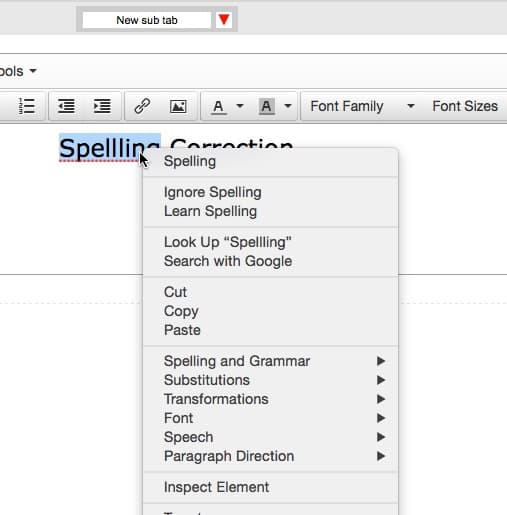The image size is (507, 515).
Task: Open the Font Family dropdown
Action: (362, 106)
